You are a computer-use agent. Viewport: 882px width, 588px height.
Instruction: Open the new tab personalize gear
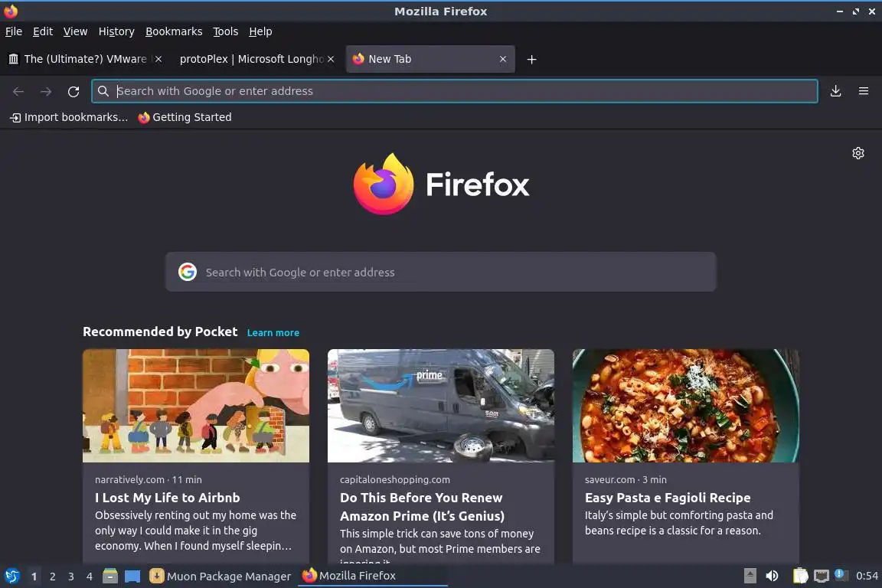857,153
